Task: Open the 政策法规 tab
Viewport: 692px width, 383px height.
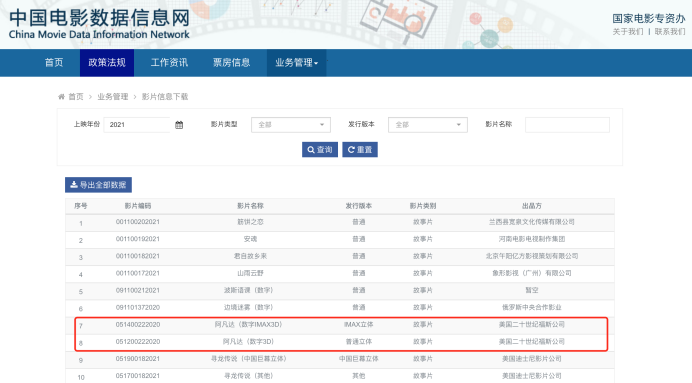Action: (x=107, y=63)
